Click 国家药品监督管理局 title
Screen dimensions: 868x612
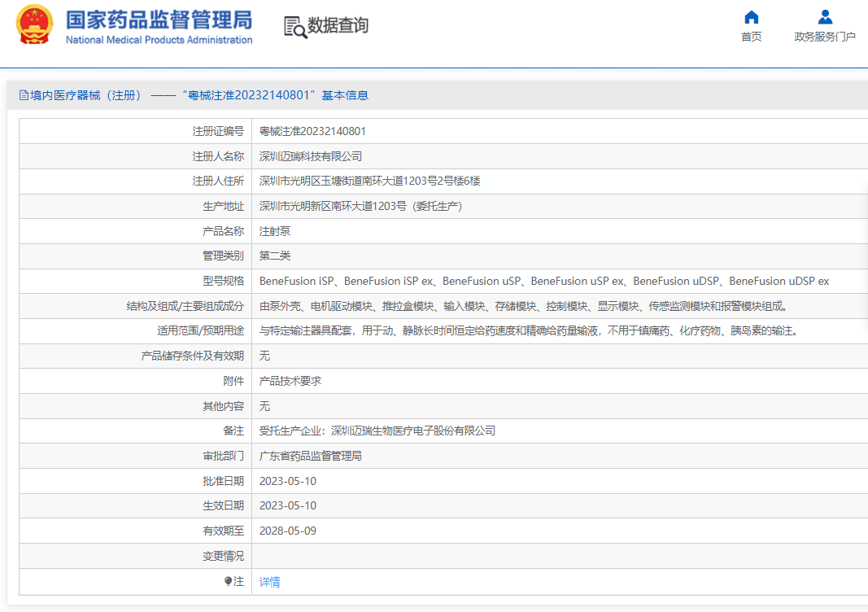click(x=159, y=20)
